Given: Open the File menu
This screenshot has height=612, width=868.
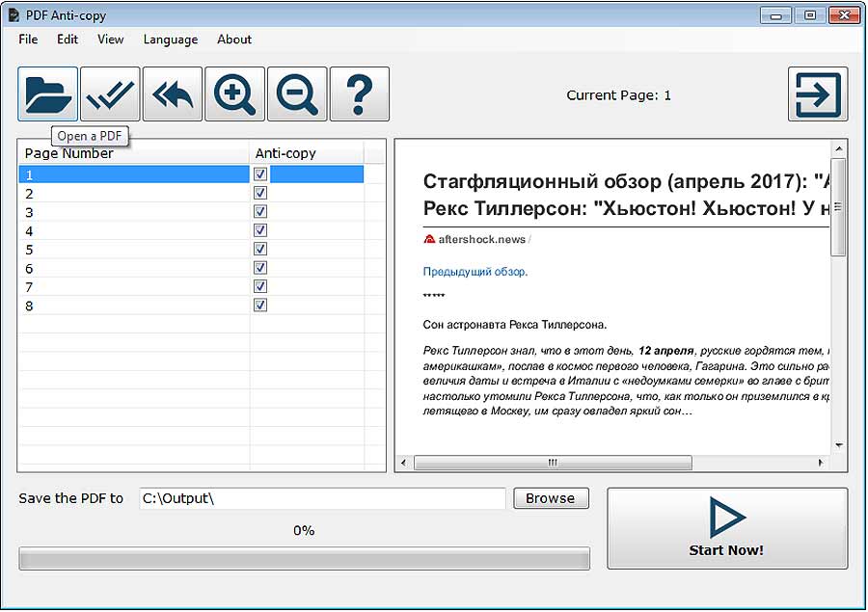Looking at the screenshot, I should pos(28,40).
